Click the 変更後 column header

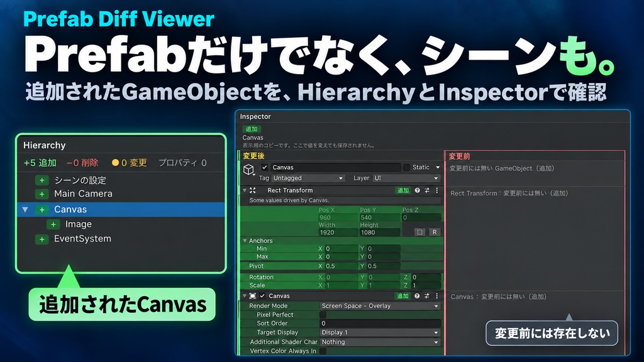pos(253,156)
